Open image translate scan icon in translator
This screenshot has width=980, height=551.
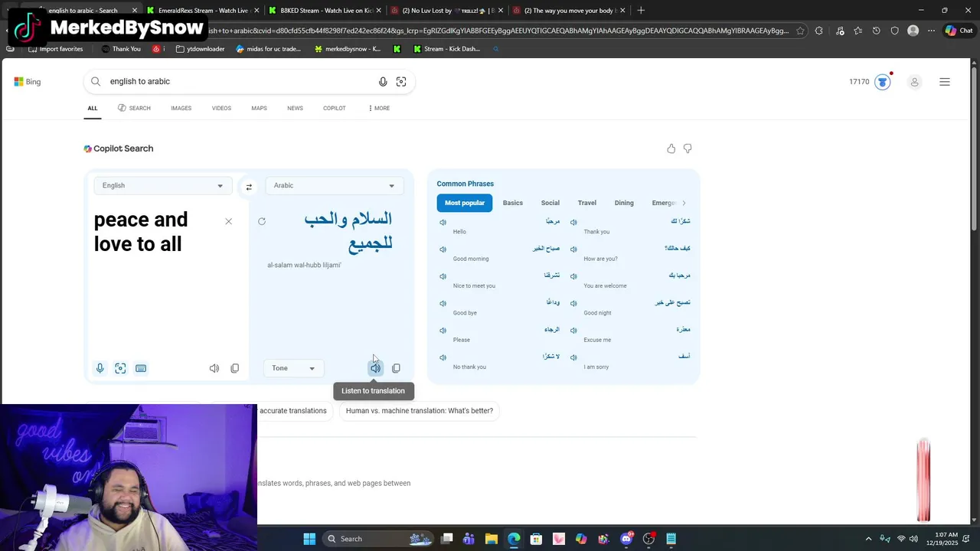tap(120, 368)
